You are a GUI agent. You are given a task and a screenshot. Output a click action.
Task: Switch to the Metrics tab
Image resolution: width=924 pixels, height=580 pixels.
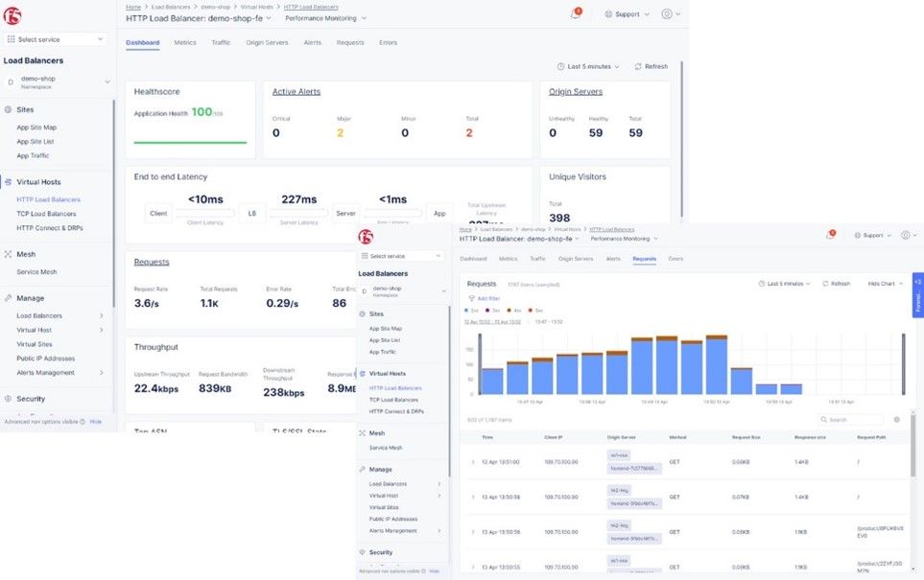pyautogui.click(x=185, y=42)
